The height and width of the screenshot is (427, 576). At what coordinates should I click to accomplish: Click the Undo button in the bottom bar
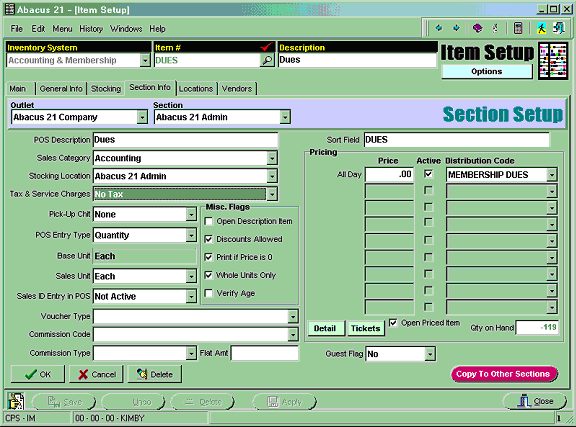[x=133, y=402]
